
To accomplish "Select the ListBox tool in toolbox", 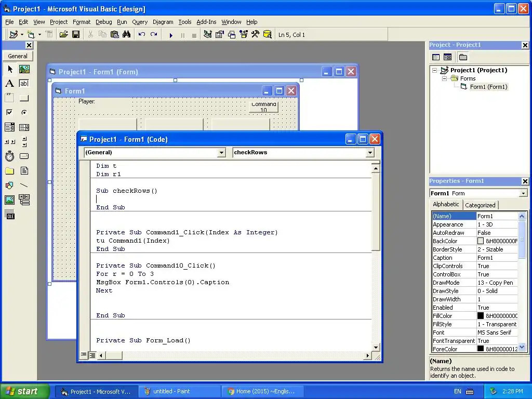I will tap(24, 127).
